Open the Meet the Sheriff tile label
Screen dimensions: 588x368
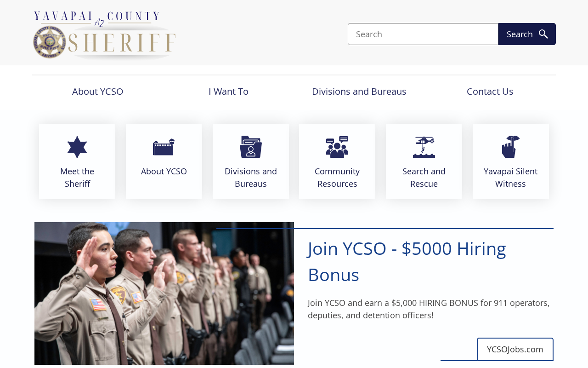tap(77, 178)
